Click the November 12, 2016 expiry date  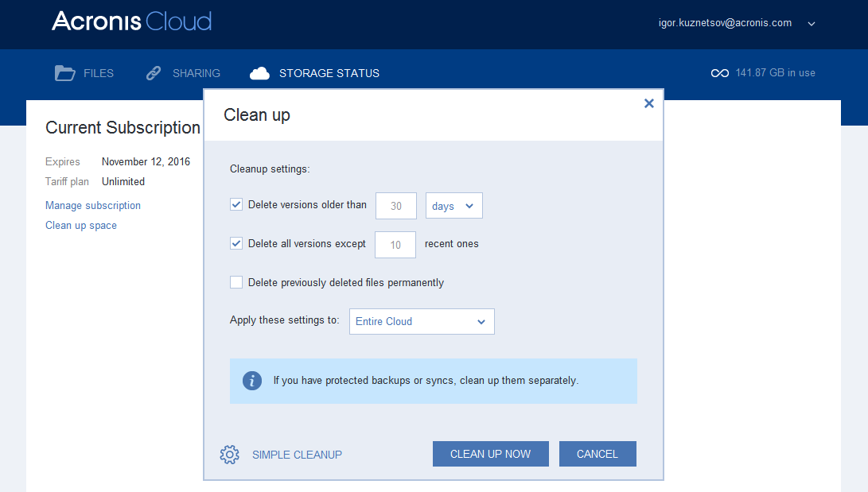pos(146,161)
